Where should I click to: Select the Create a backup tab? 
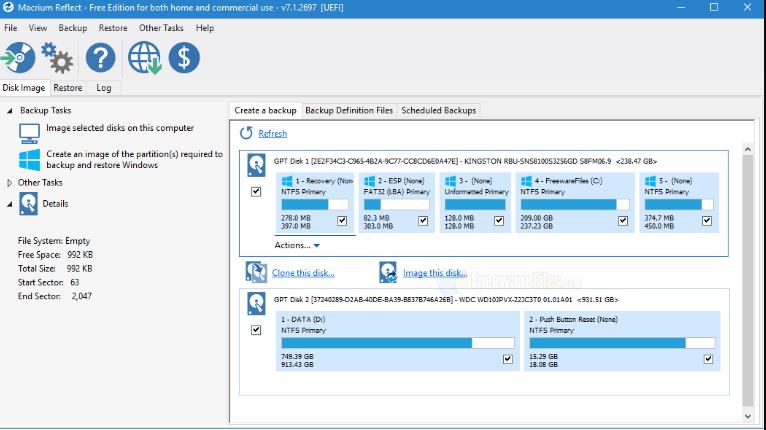[265, 110]
